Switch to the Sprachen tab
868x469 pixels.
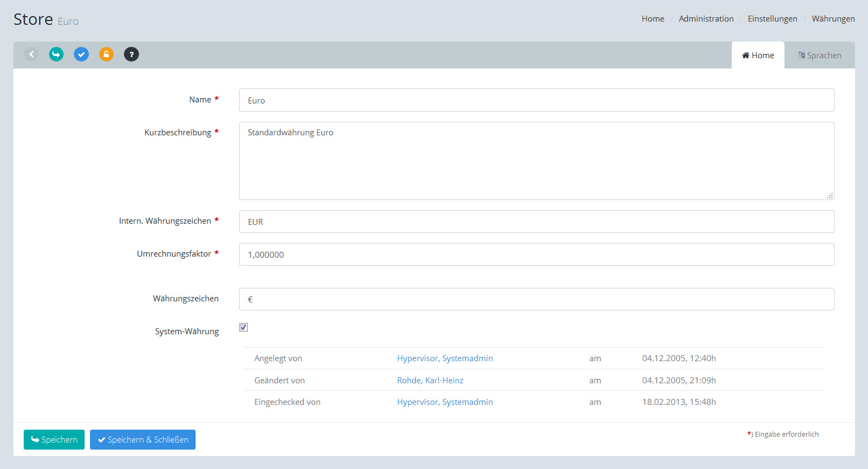pyautogui.click(x=820, y=56)
